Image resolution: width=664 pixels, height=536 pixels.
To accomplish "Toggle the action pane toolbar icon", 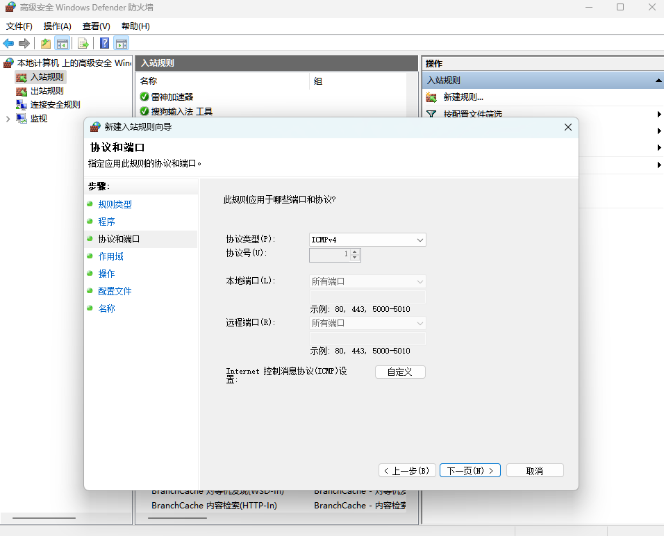I will (x=122, y=43).
